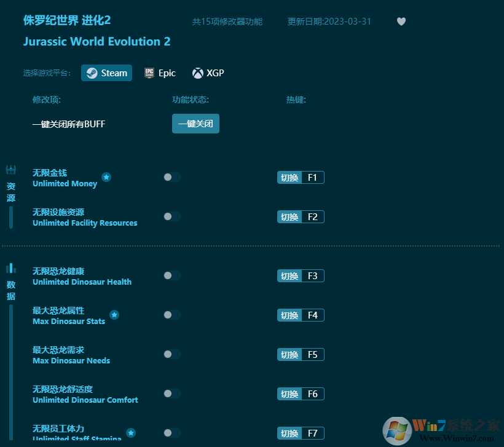Image resolution: width=504 pixels, height=447 pixels.
Task: Click the star badge beside Max Dinosaur Stats
Action: pyautogui.click(x=114, y=315)
